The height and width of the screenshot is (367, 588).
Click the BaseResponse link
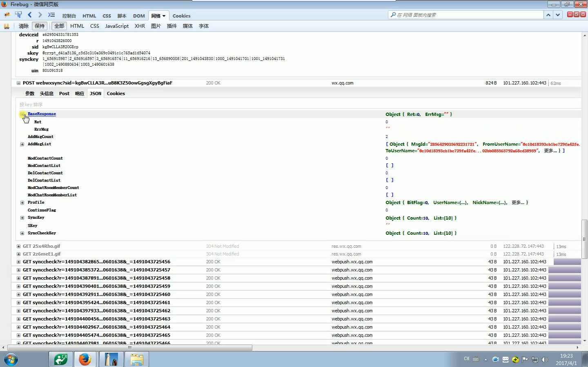pyautogui.click(x=42, y=114)
